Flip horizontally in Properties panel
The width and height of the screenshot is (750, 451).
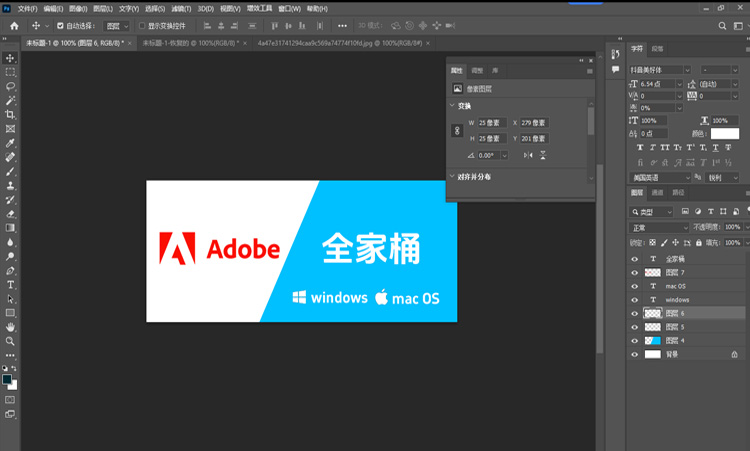528,155
